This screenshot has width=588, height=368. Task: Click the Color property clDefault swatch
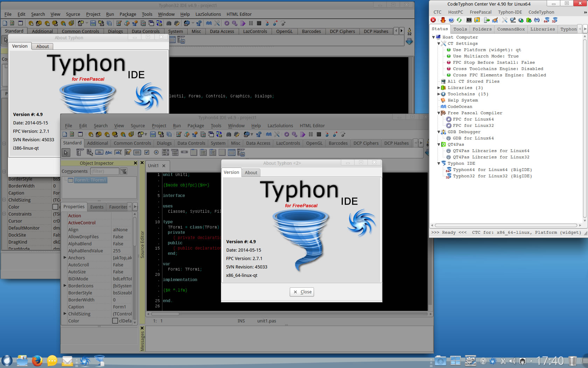[115, 321]
